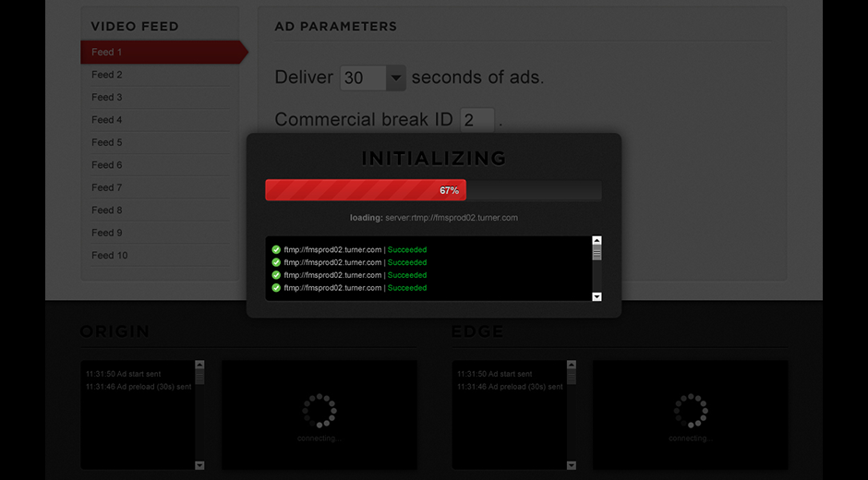
Task: Select Feed 1 in video feed list
Action: (x=107, y=53)
